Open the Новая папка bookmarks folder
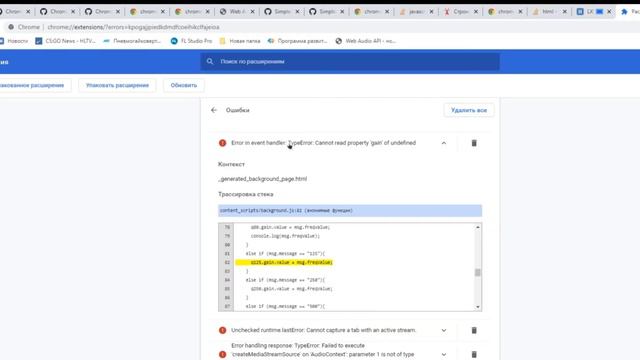Screen dimensions: 640x360 pyautogui.click(x=240, y=41)
